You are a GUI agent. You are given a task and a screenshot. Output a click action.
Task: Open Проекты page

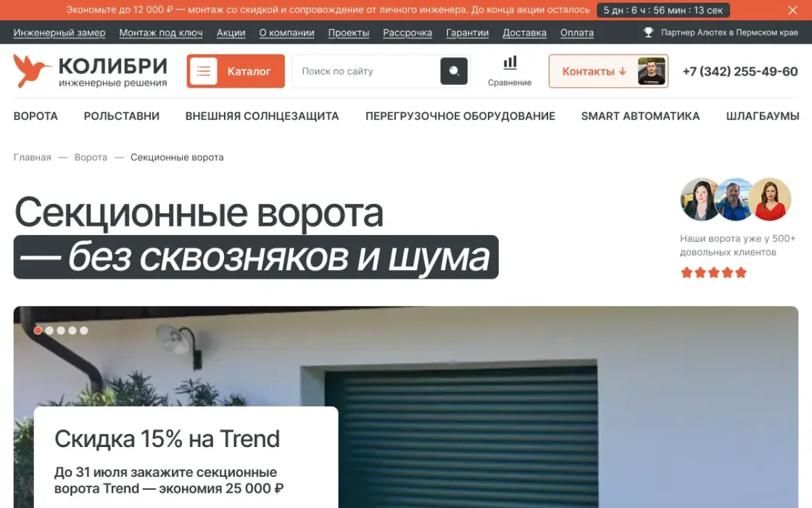(349, 33)
